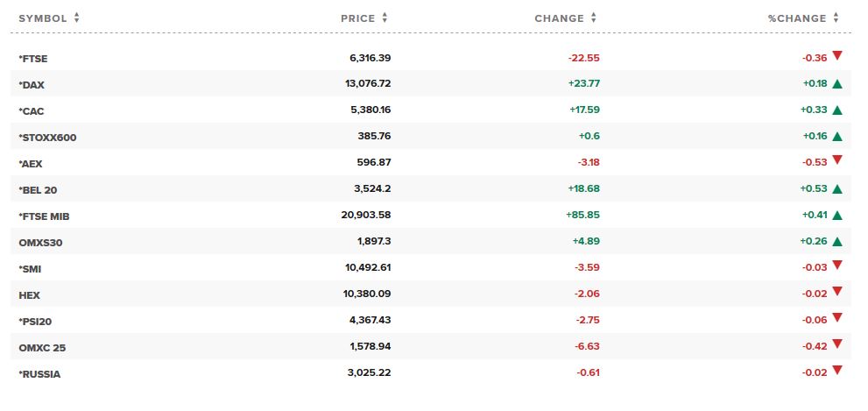This screenshot has width=868, height=411.
Task: Open the *DAX index link
Action: 32,85
